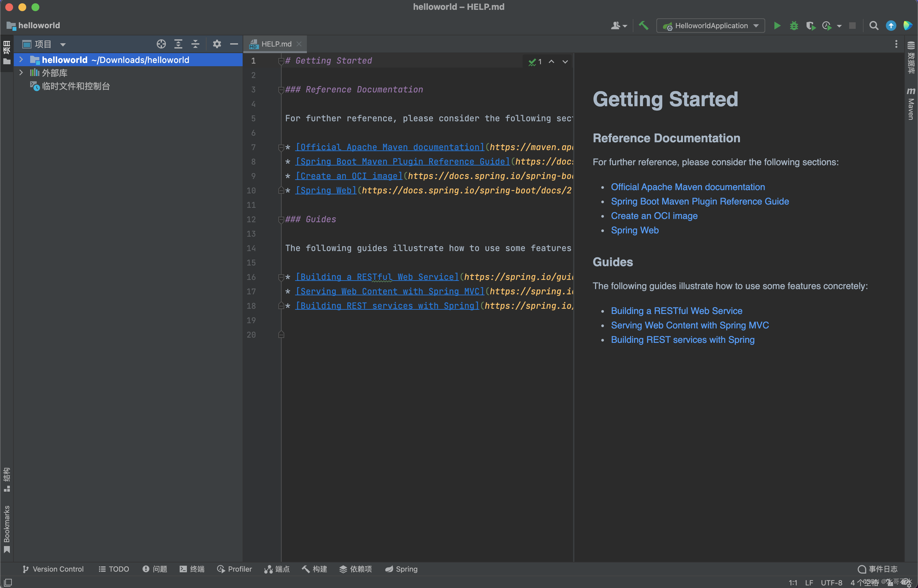The height and width of the screenshot is (588, 918).
Task: Open Version Control tool window
Action: (53, 569)
